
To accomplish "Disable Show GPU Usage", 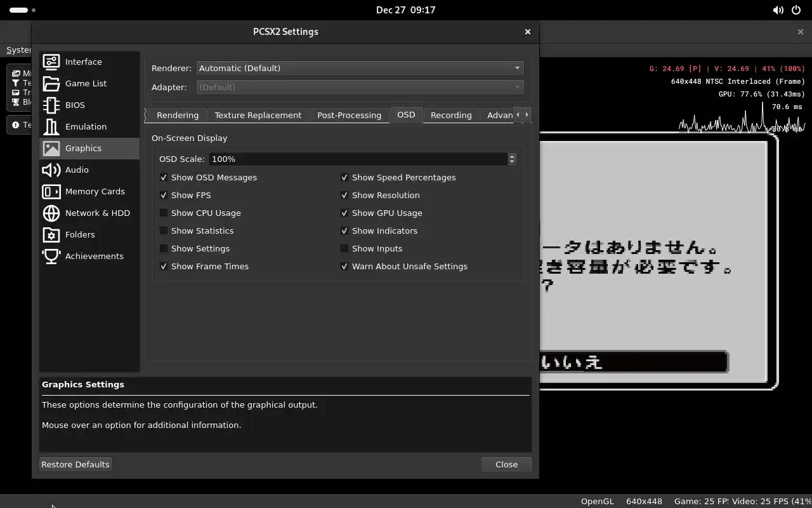I will (344, 213).
